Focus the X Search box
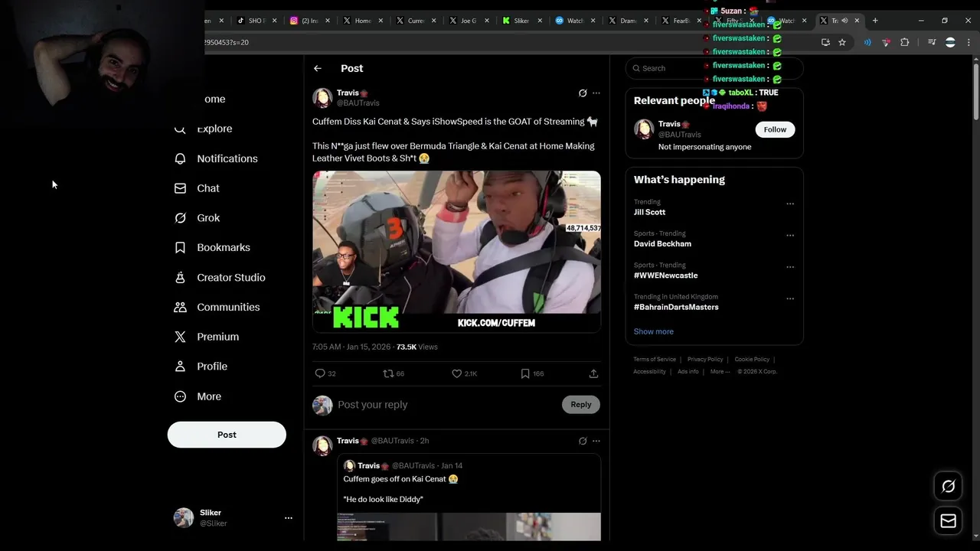The image size is (980, 551). pos(714,68)
